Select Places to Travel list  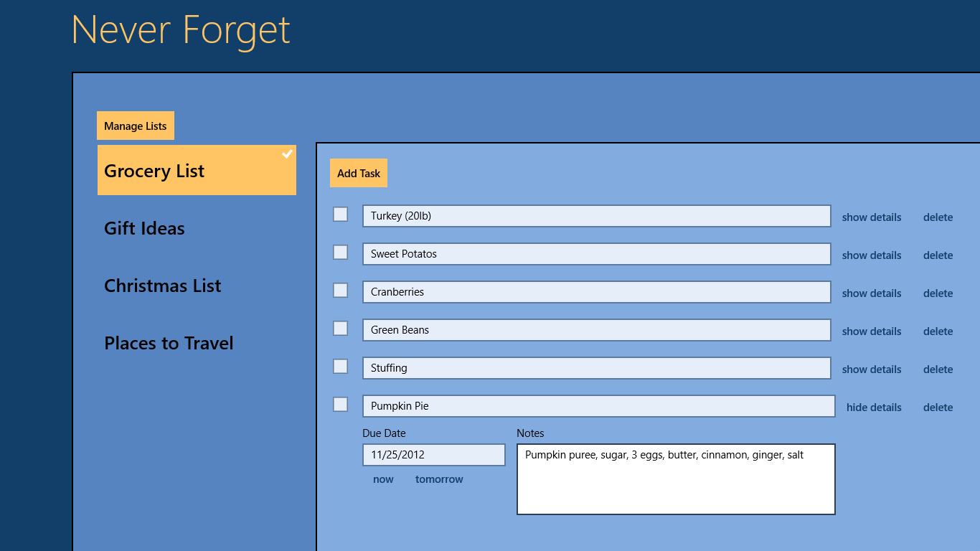coord(169,343)
